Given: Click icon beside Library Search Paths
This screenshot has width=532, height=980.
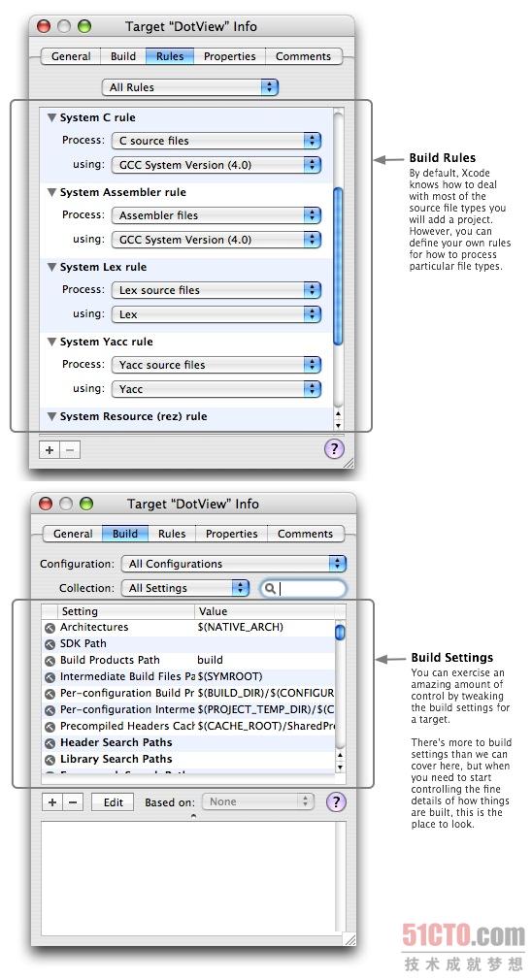Looking at the screenshot, I should [50, 760].
